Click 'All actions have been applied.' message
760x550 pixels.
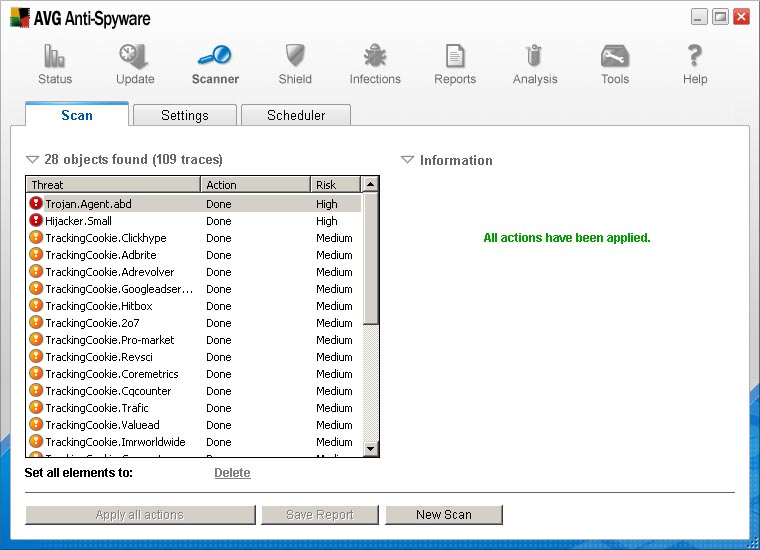click(x=567, y=237)
